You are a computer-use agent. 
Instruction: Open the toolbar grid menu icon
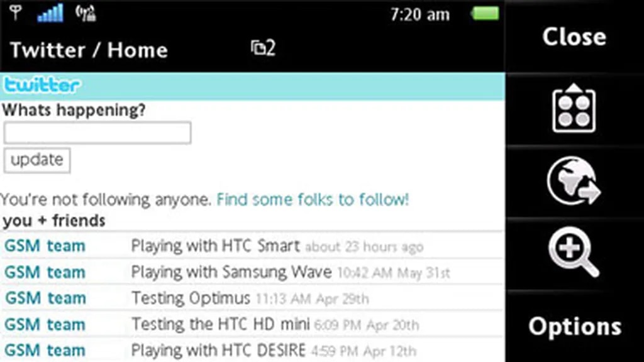(x=574, y=111)
